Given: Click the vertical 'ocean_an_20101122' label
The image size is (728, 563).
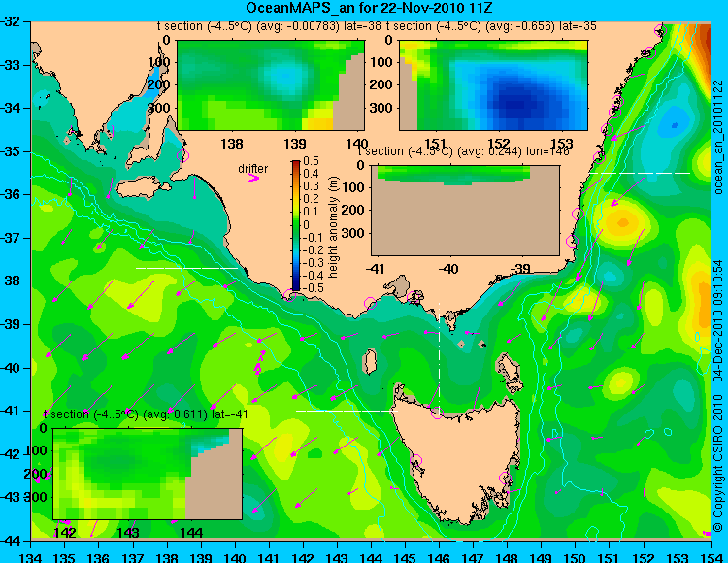Looking at the screenshot, I should (717, 137).
